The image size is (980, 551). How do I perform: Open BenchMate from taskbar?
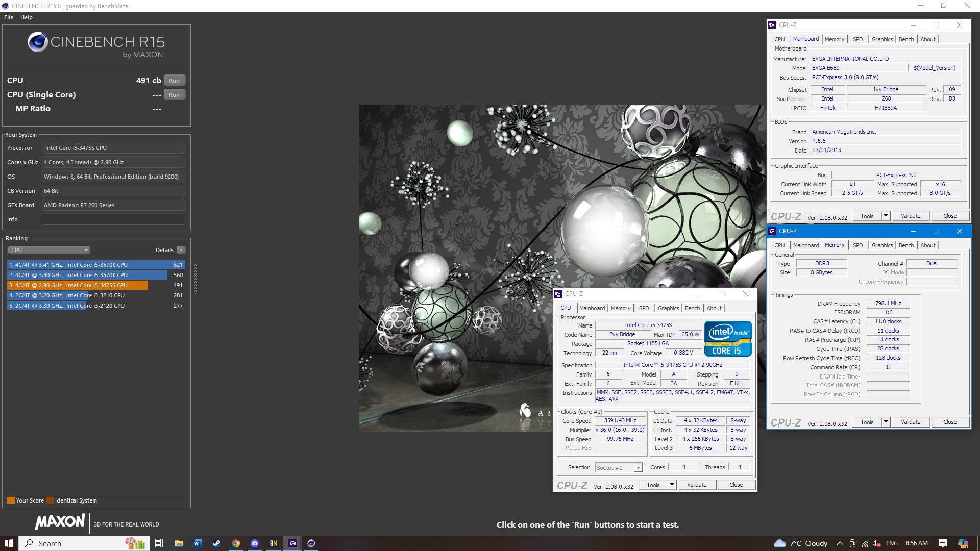point(274,543)
